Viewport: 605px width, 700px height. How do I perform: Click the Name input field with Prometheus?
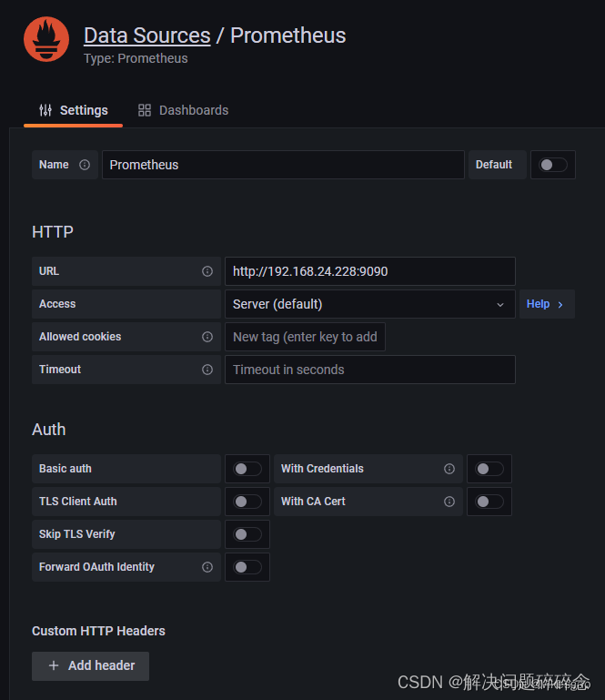(283, 165)
